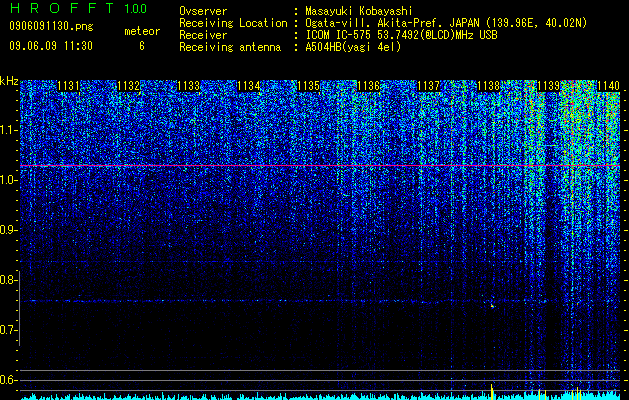629x400 pixels.
Task: Click the 1139 time marker label
Action: click(548, 86)
